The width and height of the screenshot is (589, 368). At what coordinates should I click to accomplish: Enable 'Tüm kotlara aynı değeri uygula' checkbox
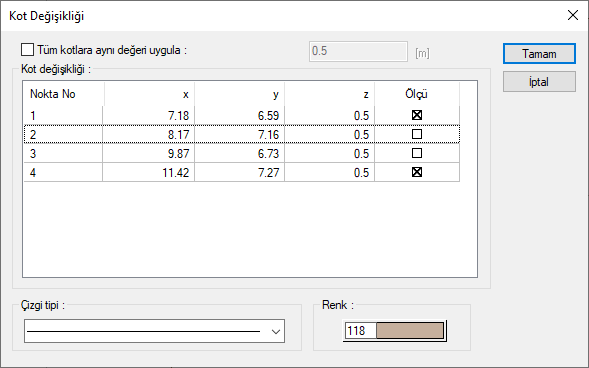27,50
